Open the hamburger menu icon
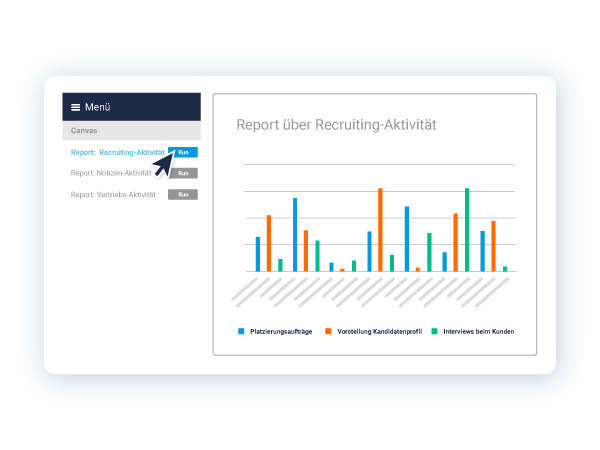 coord(75,108)
